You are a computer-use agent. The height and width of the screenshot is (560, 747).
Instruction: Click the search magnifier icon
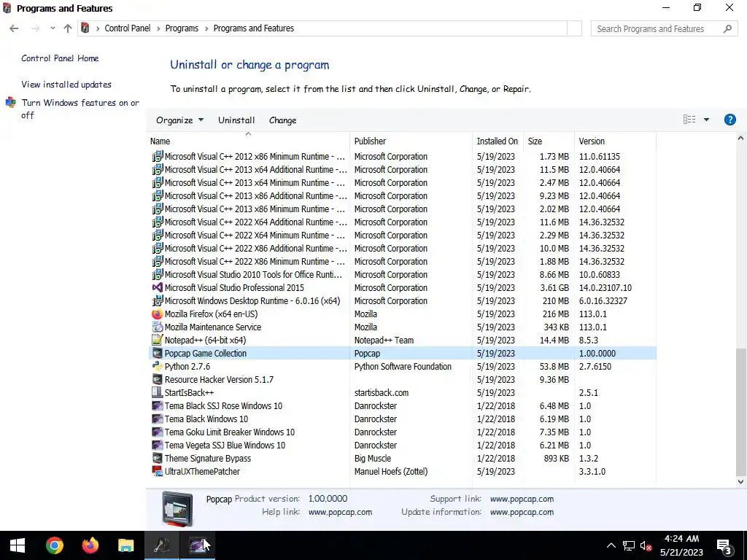pyautogui.click(x=727, y=28)
